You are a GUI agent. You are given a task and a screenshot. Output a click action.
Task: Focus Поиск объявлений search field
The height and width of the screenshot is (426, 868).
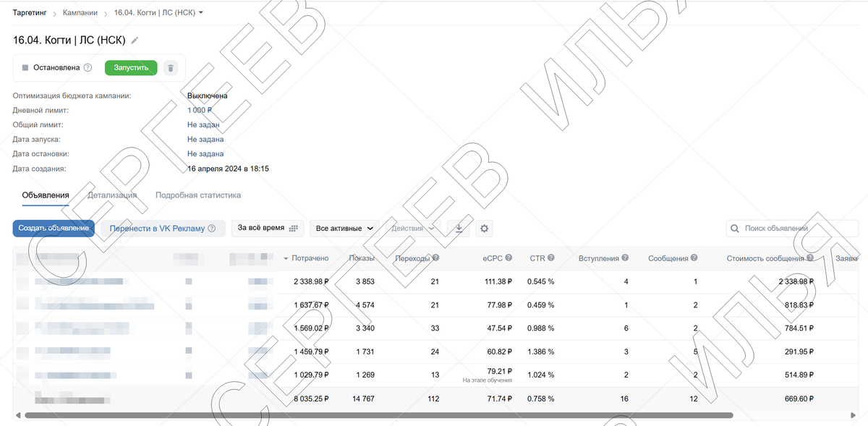tap(792, 229)
